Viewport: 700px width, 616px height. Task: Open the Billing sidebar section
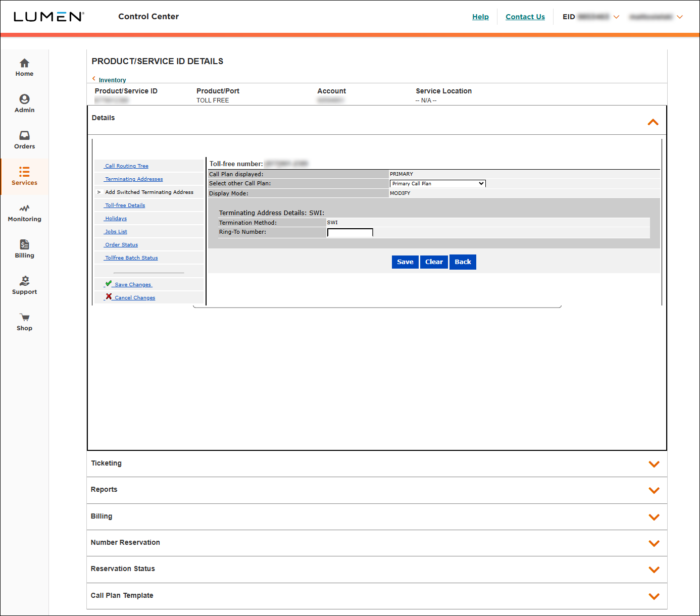[24, 249]
